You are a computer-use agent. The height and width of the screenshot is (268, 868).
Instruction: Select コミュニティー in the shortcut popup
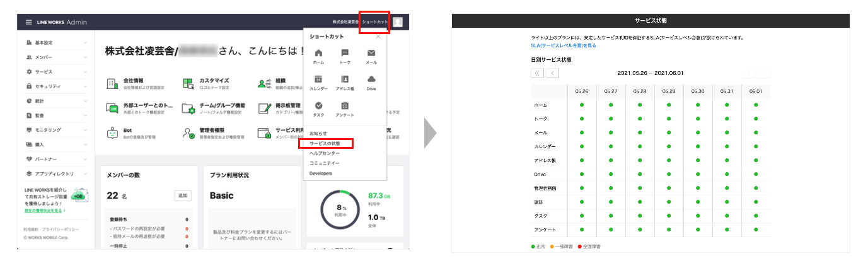click(324, 163)
